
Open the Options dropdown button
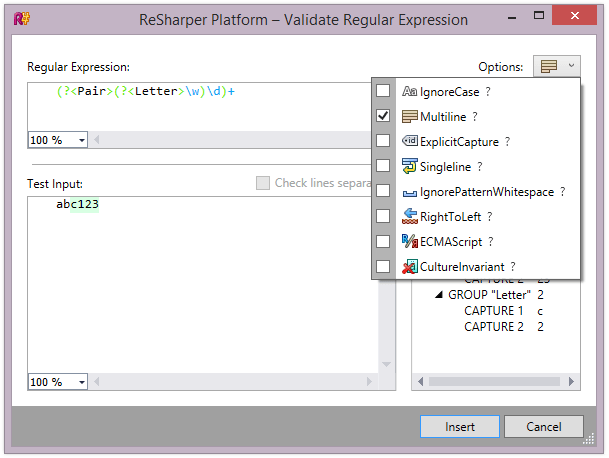click(557, 67)
